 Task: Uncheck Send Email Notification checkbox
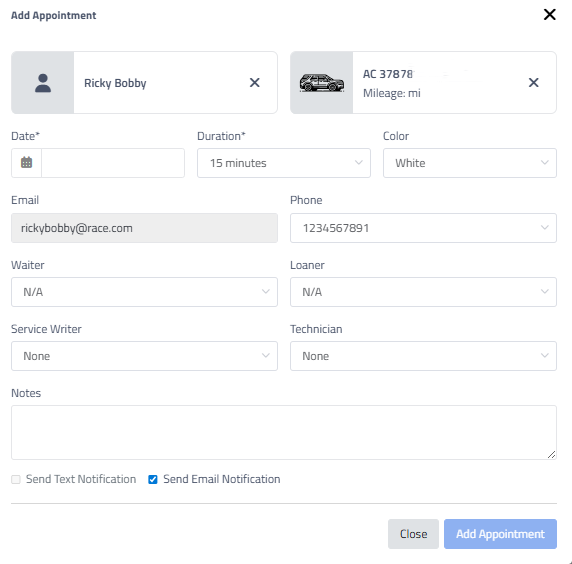click(x=153, y=479)
